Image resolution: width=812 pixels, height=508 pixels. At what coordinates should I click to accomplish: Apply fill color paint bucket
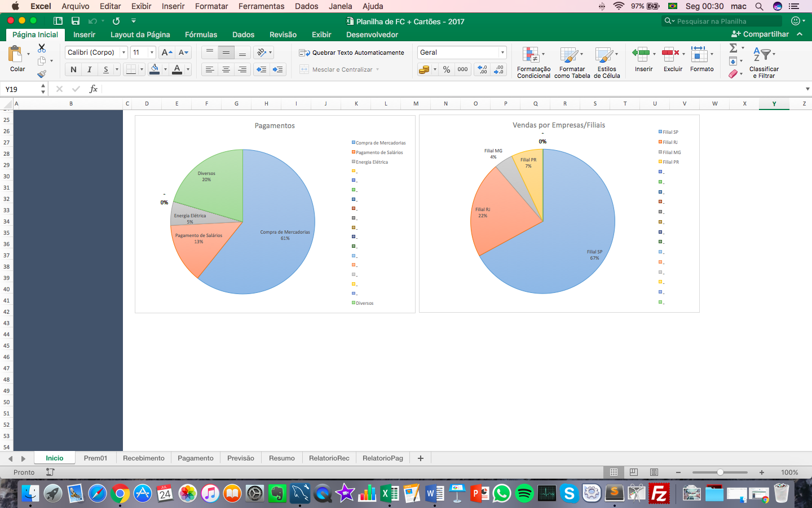click(155, 69)
